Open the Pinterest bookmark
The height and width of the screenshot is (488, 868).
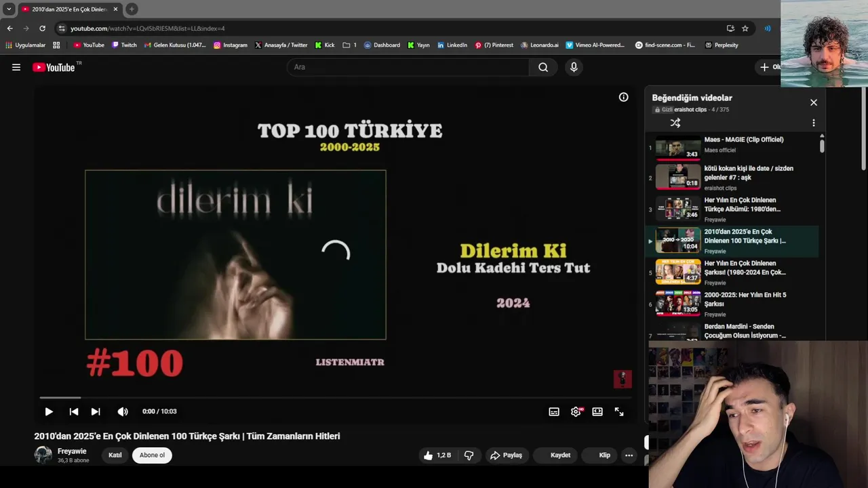(x=494, y=45)
